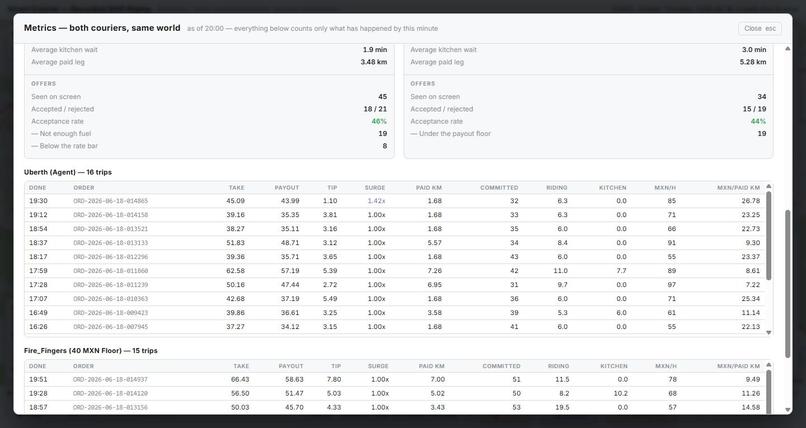Click the 'Uberth (Agent) — 16 trips' heading
Viewport: 806px width, 428px height.
(68, 173)
